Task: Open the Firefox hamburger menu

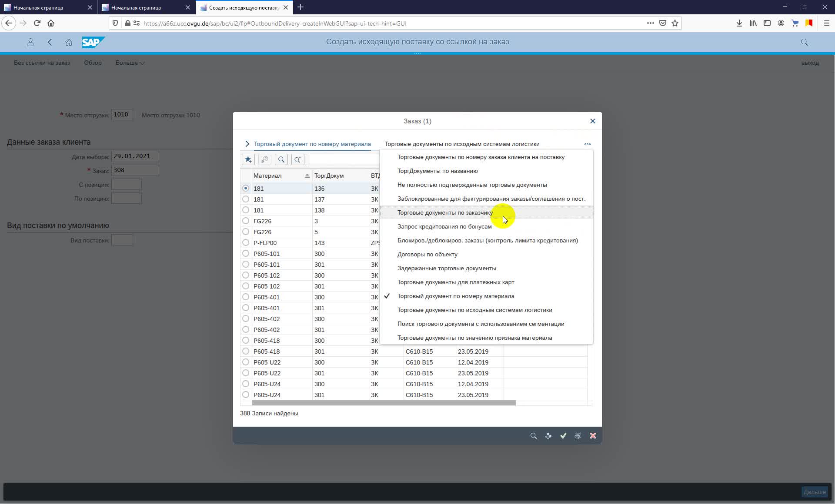Action: (827, 23)
